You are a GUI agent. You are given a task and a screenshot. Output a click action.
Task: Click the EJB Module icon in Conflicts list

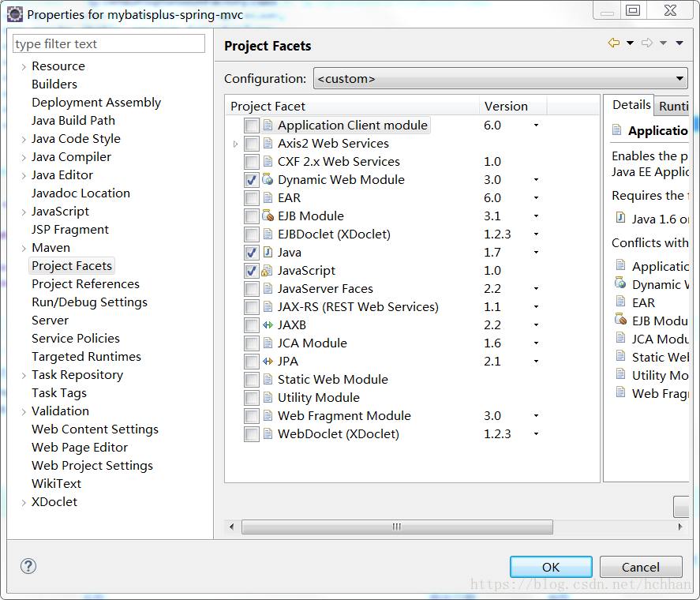pyautogui.click(x=620, y=319)
